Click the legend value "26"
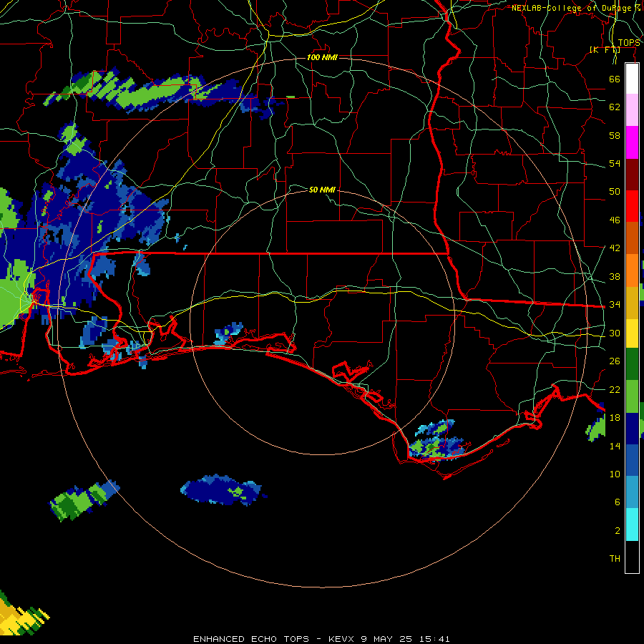This screenshot has width=644, height=644. (615, 361)
